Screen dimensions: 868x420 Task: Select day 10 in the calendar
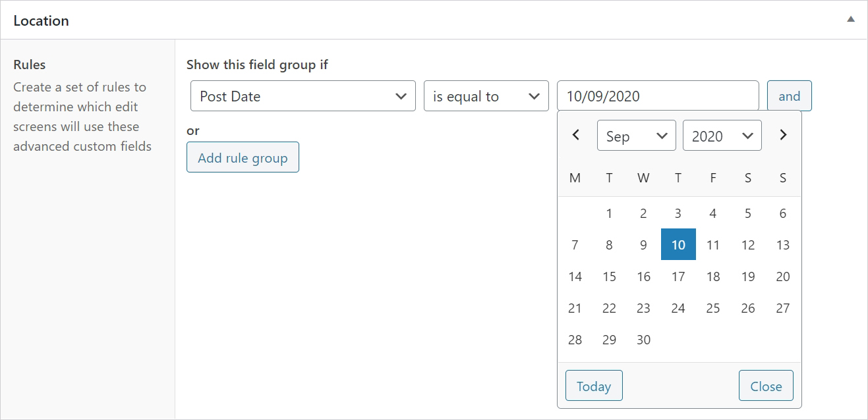click(x=678, y=245)
